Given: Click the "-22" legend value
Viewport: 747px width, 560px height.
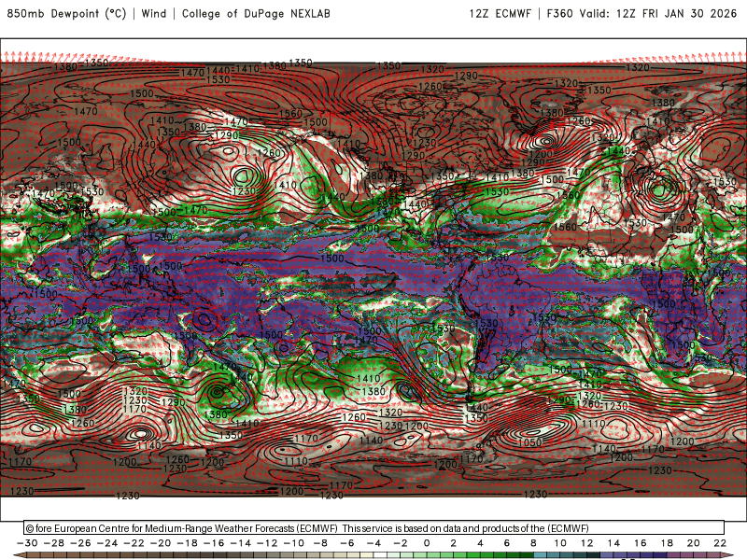Looking at the screenshot, I should 134,543.
